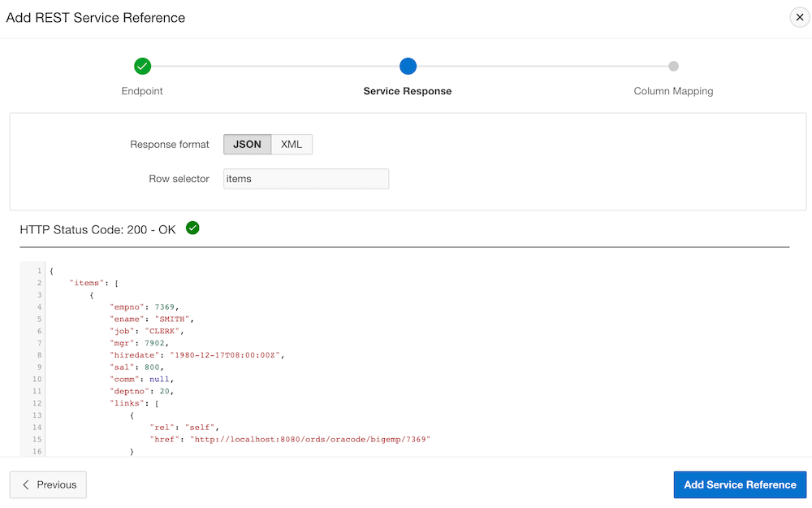Click the Add Service Reference button
Image resolution: width=812 pixels, height=508 pixels.
(740, 484)
